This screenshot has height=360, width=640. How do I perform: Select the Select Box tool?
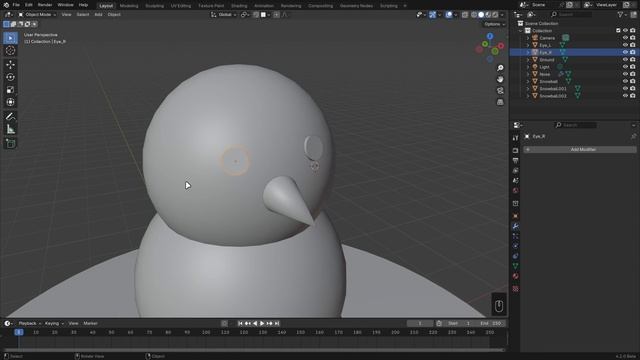[x=11, y=38]
